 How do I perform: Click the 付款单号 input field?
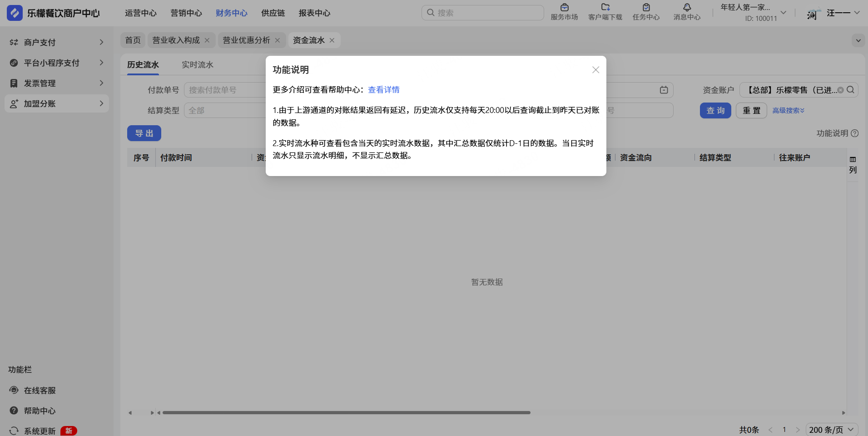[225, 90]
